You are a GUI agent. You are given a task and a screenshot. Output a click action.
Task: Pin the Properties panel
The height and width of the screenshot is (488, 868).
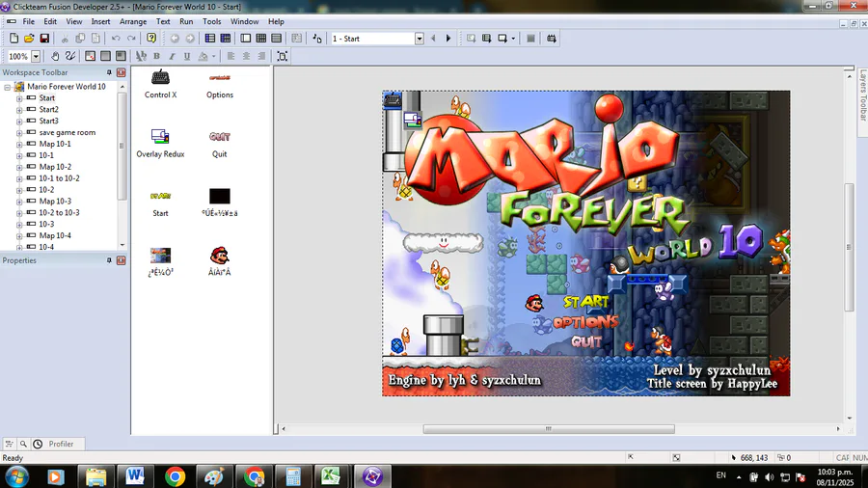[x=109, y=260]
